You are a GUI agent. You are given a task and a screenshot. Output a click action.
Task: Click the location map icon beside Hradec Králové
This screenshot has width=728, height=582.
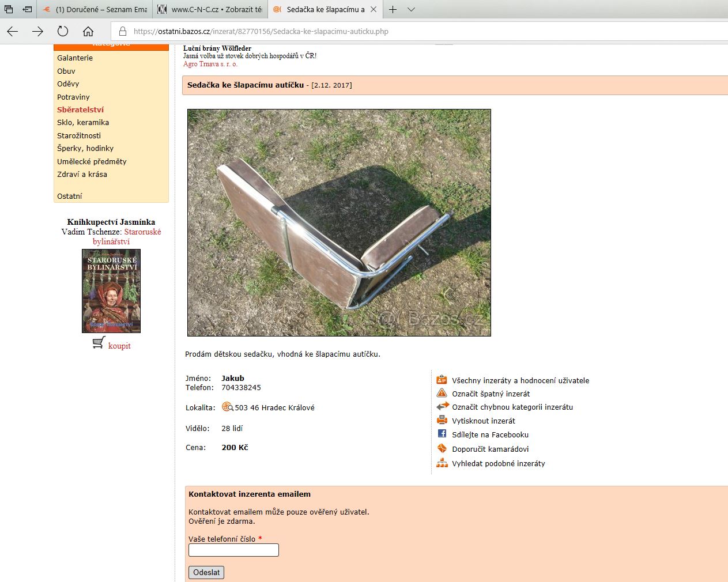tap(227, 407)
